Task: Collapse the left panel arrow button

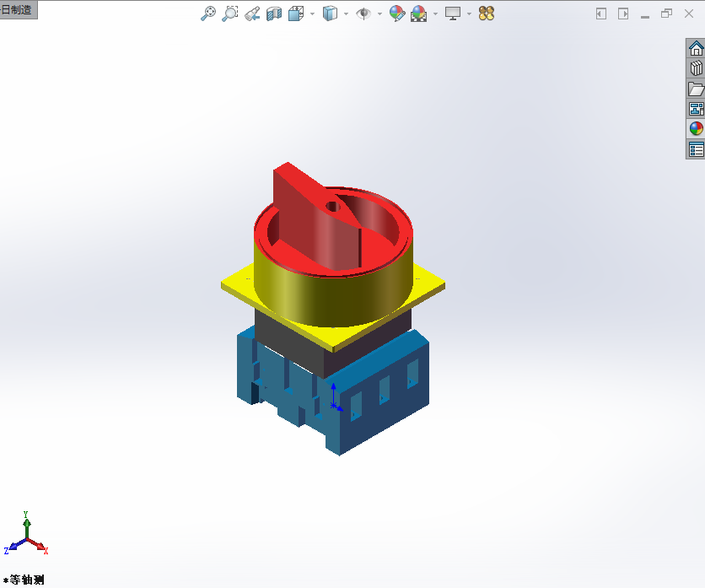Action: pos(601,14)
